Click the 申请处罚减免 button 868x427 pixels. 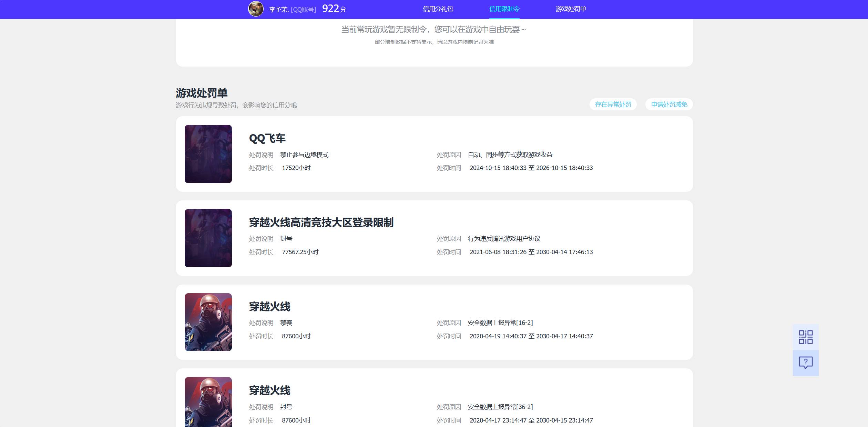click(x=669, y=105)
